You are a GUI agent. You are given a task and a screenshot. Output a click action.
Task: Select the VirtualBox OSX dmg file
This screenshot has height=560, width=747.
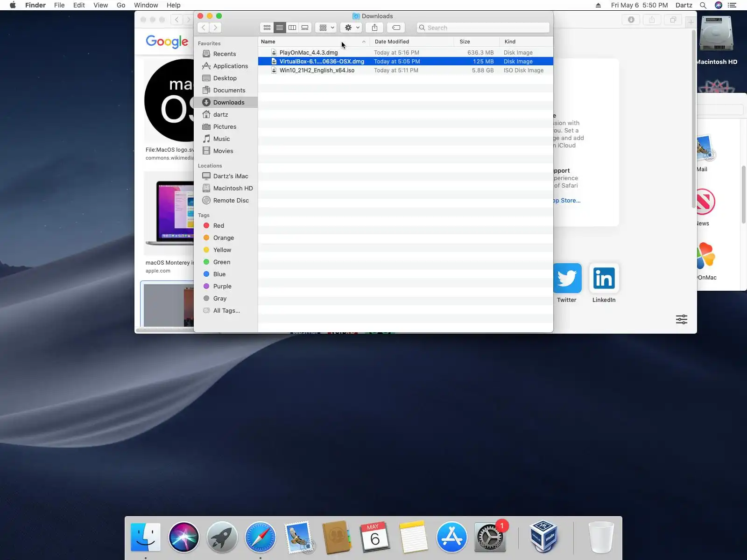click(x=405, y=62)
